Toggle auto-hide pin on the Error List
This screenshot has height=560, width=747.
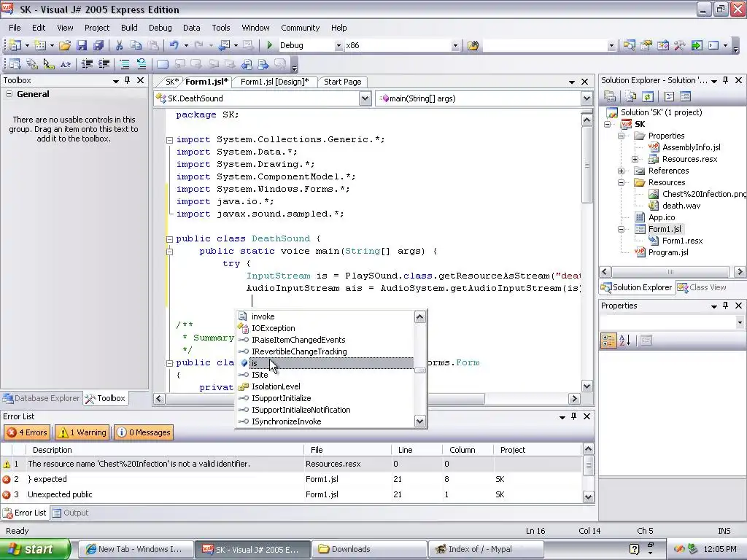point(574,416)
